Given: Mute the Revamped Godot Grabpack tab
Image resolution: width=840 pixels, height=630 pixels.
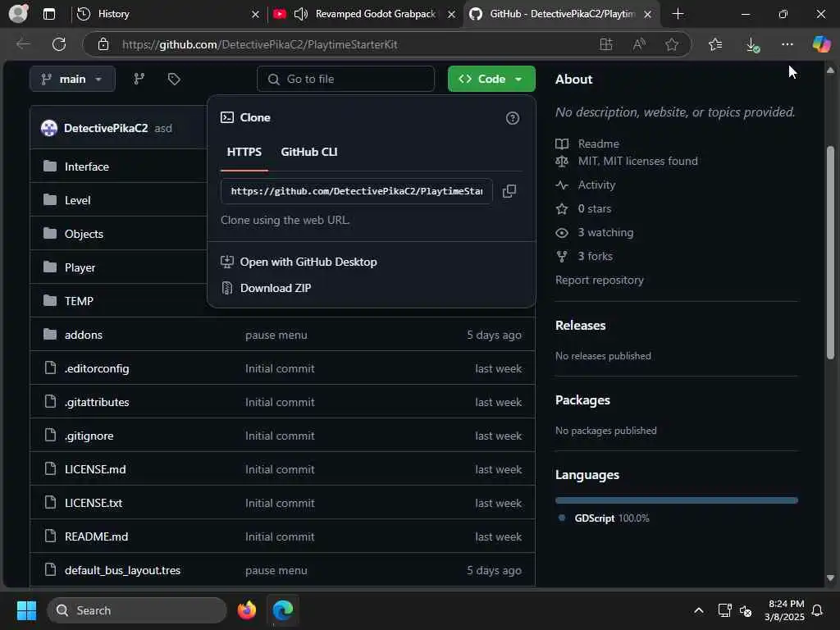Looking at the screenshot, I should click(300, 14).
